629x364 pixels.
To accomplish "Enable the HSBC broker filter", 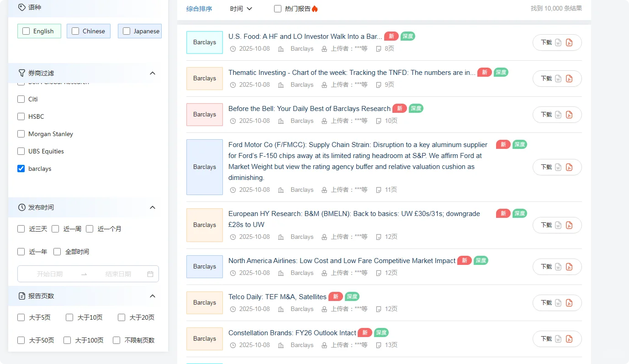I will (21, 116).
